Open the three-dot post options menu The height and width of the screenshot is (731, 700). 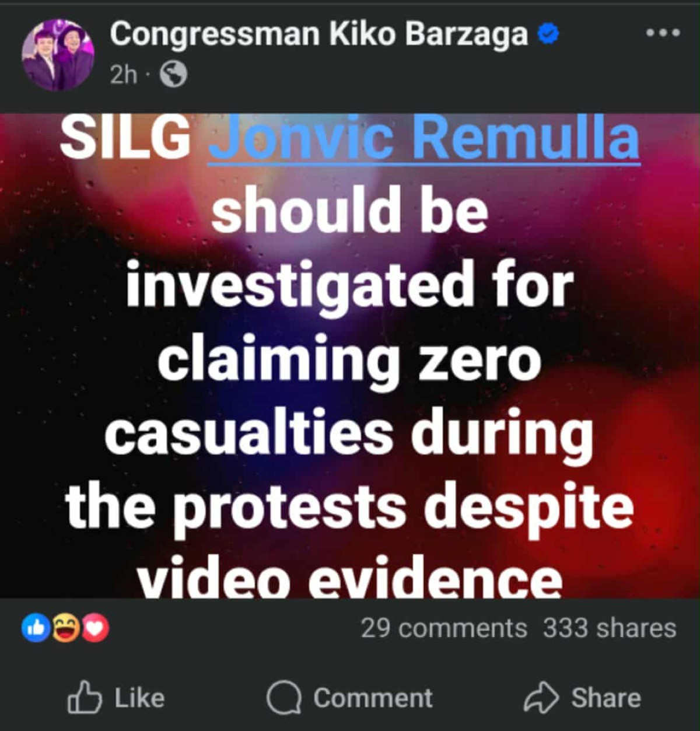[663, 33]
